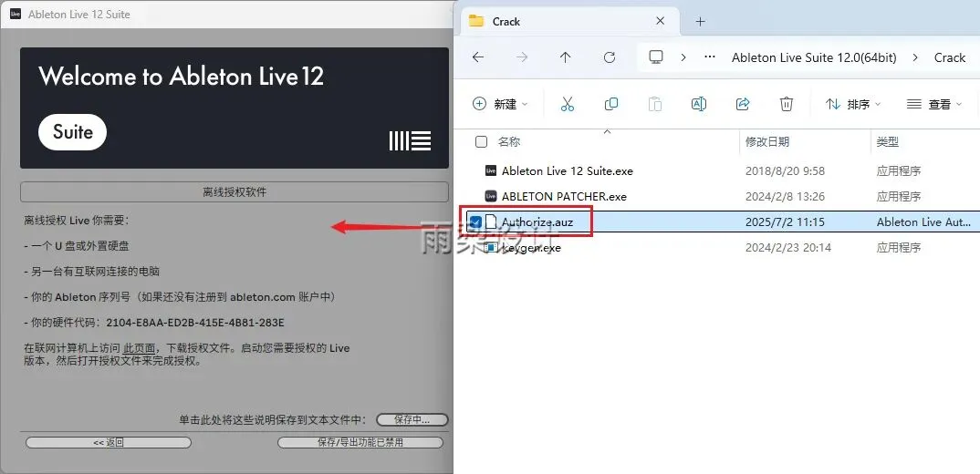Click the Explorer back arrow
This screenshot has width=980, height=474.
click(x=478, y=57)
